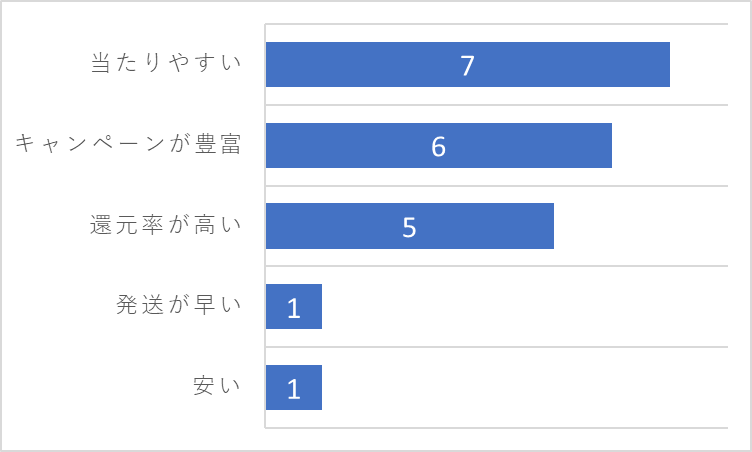This screenshot has height=452, width=752.
Task: Select the 還元率が高い bar with value 5
Action: [x=410, y=226]
